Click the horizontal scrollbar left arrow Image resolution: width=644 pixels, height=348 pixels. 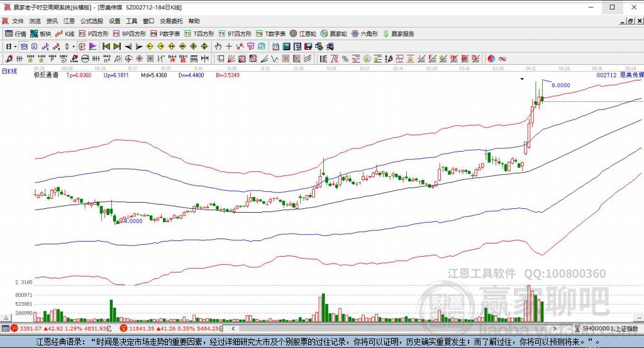coord(233,328)
